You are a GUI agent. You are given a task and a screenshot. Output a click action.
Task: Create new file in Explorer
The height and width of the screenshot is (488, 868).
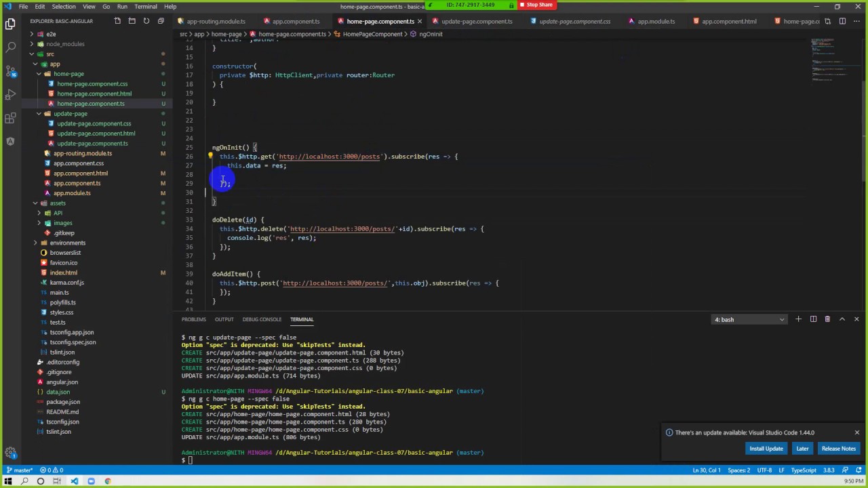point(117,21)
